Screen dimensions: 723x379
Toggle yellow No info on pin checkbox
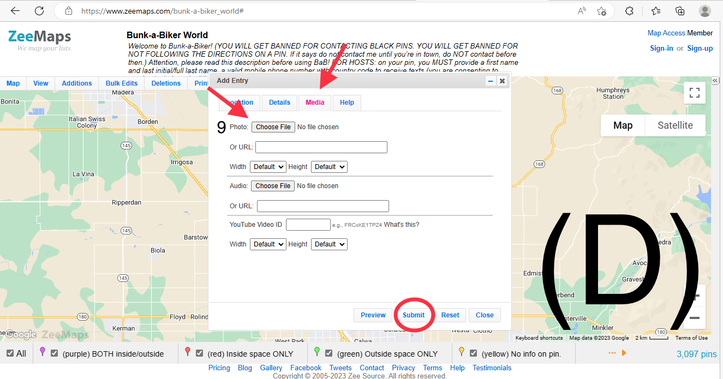473,353
